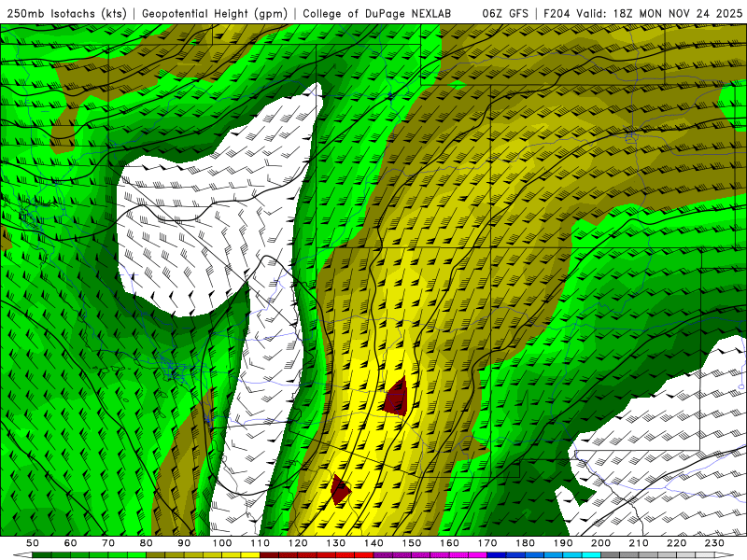This screenshot has width=747, height=560.
Task: Click the 210 value on the color scale
Action: point(639,543)
